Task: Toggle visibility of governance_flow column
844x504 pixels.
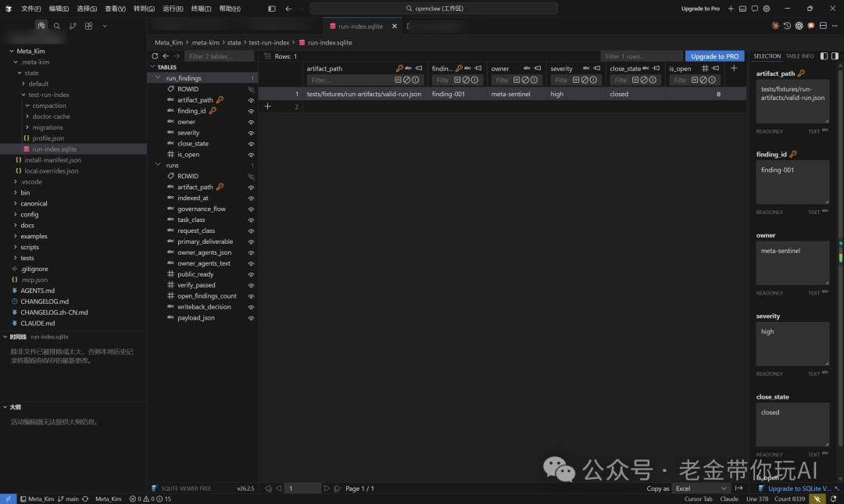Action: pyautogui.click(x=251, y=209)
